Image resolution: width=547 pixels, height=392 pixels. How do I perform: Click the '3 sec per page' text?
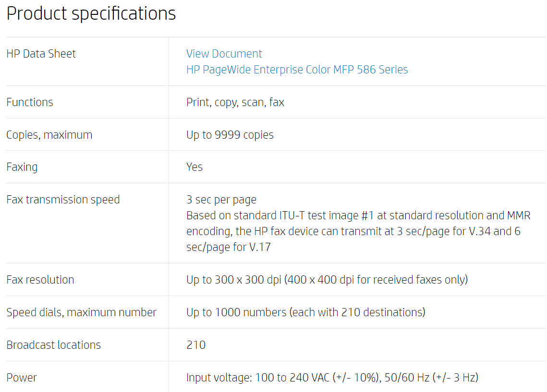point(221,200)
